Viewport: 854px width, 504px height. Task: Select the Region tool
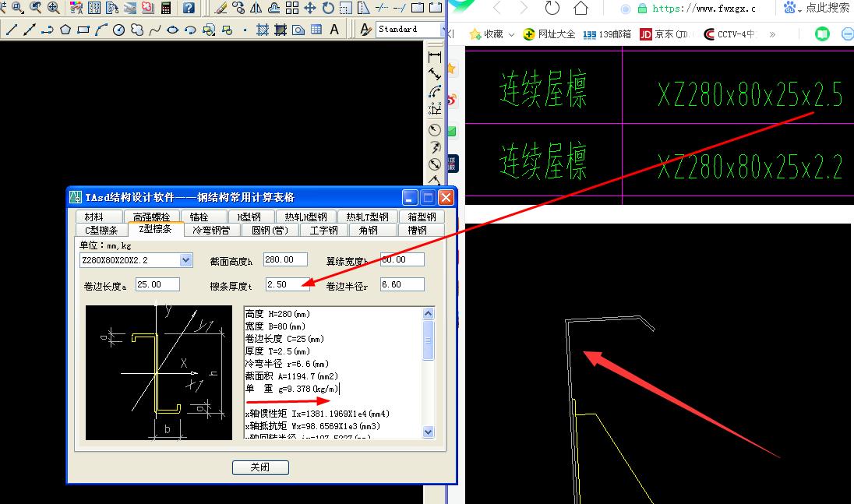tap(298, 30)
